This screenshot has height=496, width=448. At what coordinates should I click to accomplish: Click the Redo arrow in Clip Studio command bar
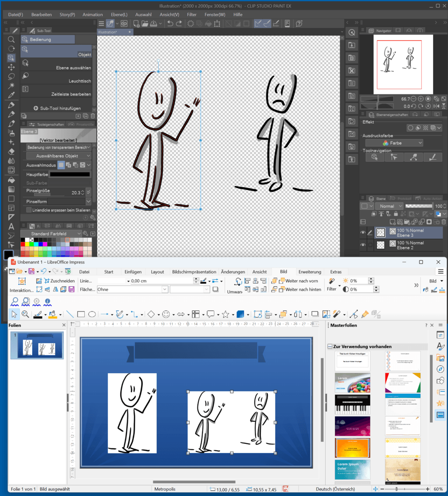(x=179, y=23)
